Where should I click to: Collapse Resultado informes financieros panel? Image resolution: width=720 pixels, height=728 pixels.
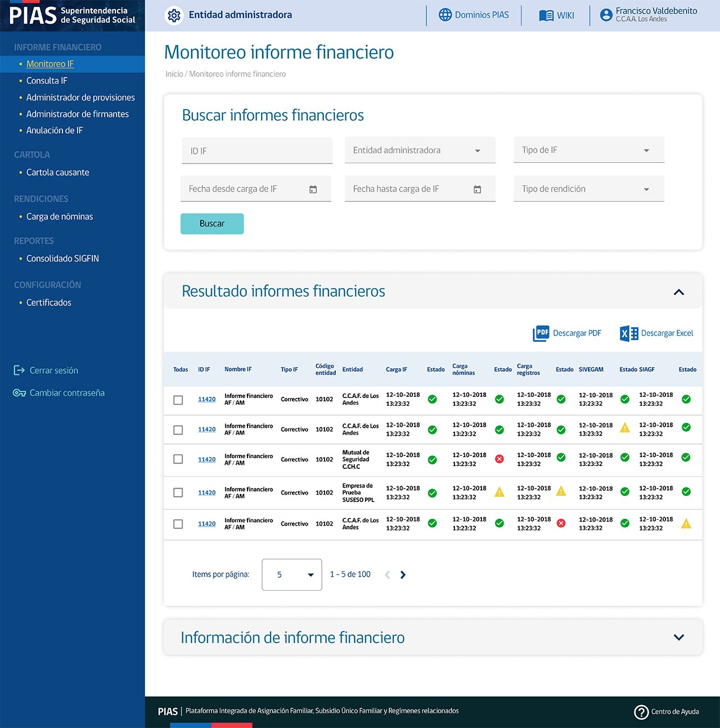679,292
